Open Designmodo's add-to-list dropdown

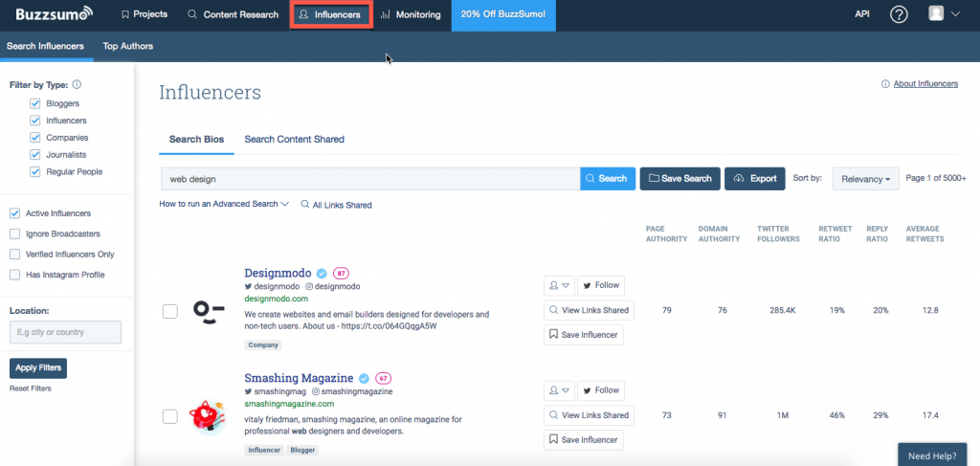click(x=559, y=285)
